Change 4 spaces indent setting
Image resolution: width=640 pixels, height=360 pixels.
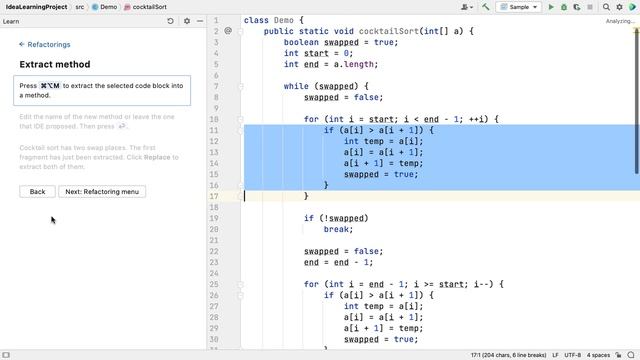tap(598, 355)
